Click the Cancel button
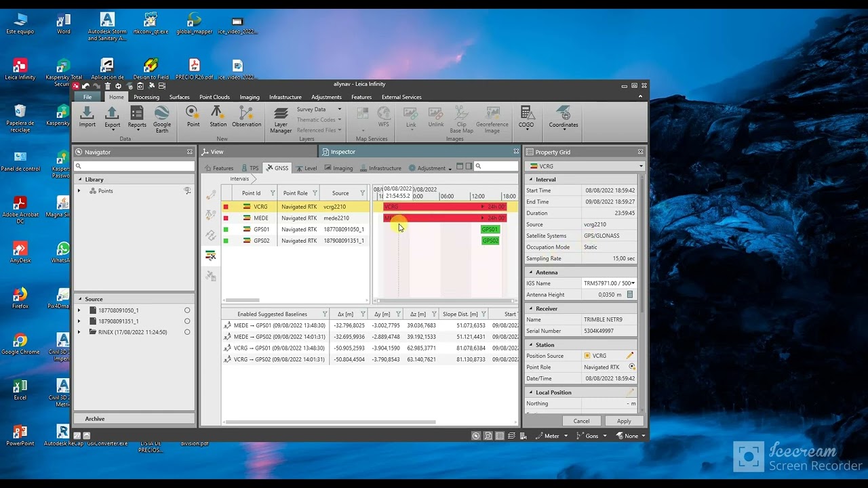Image resolution: width=868 pixels, height=488 pixels. (581, 421)
